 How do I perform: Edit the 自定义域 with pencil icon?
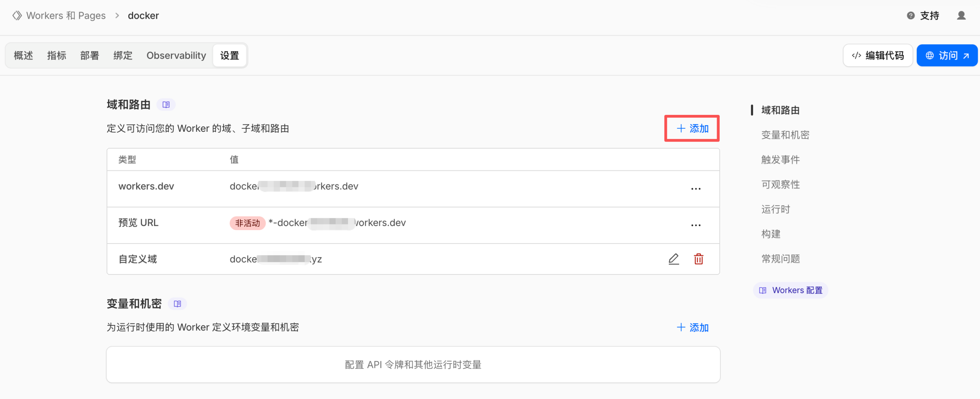674,259
